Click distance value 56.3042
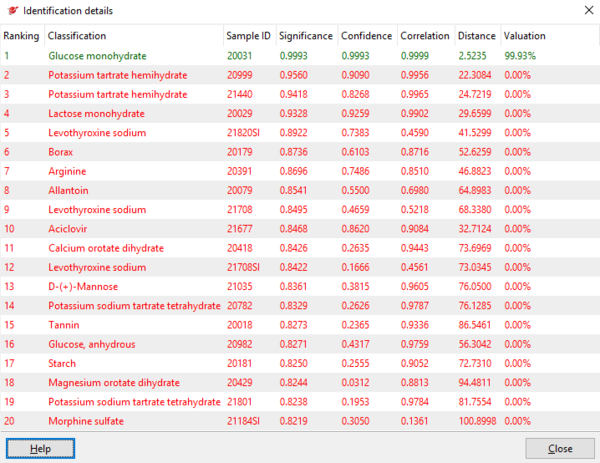Screen dimensions: 600x463 tap(475, 344)
